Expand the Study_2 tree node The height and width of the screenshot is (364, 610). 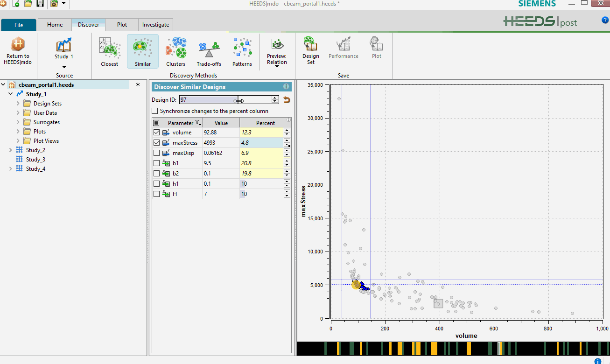(x=11, y=150)
